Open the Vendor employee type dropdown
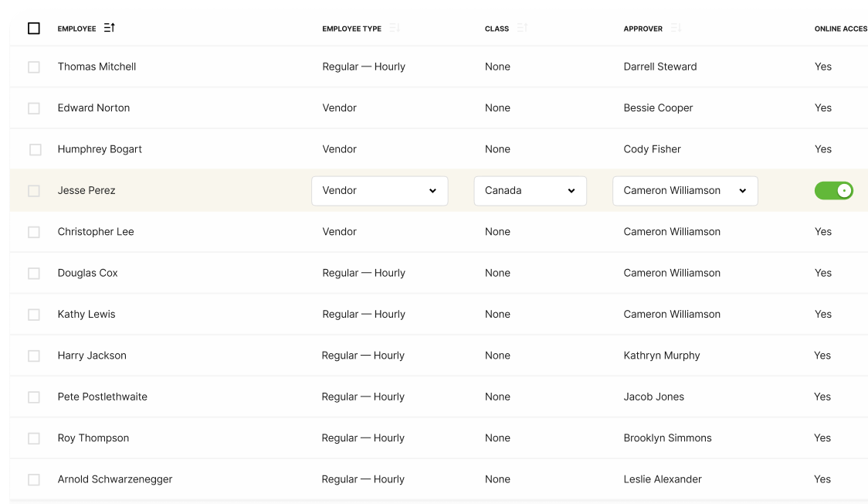 click(379, 191)
